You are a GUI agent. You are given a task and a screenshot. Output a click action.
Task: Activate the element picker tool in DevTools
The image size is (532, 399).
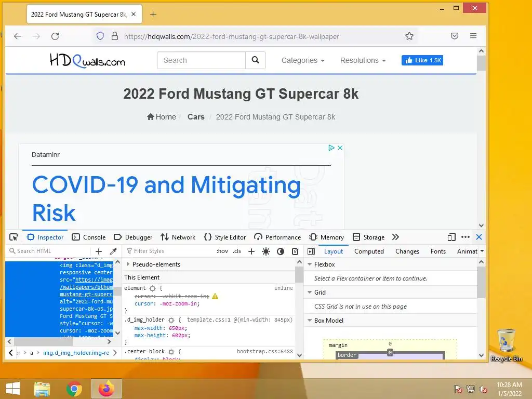(14, 237)
